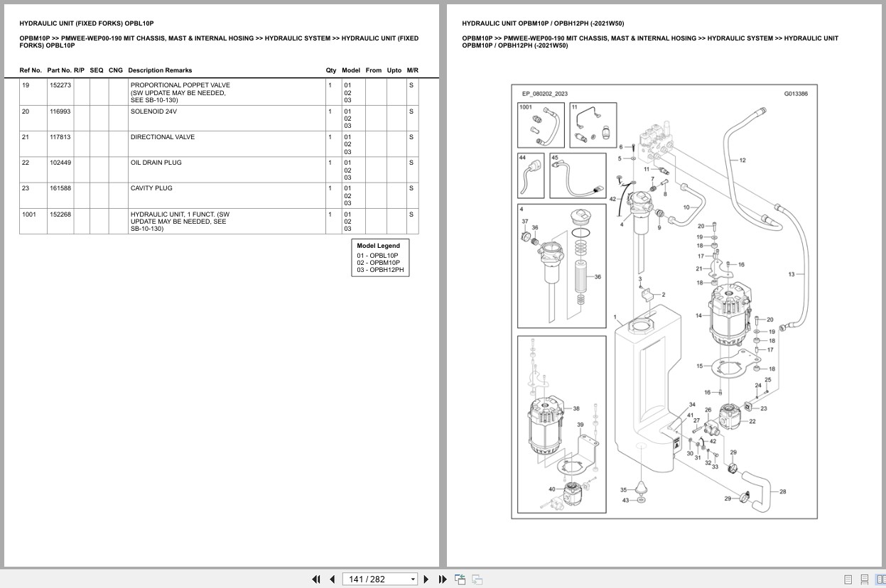Click the Model Legend title
Viewport: 886px width, 588px height.
pos(378,246)
